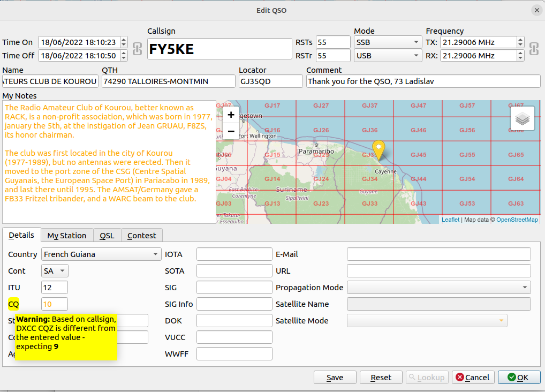Click the yellow location marker on map
This screenshot has width=545, height=392.
(379, 149)
